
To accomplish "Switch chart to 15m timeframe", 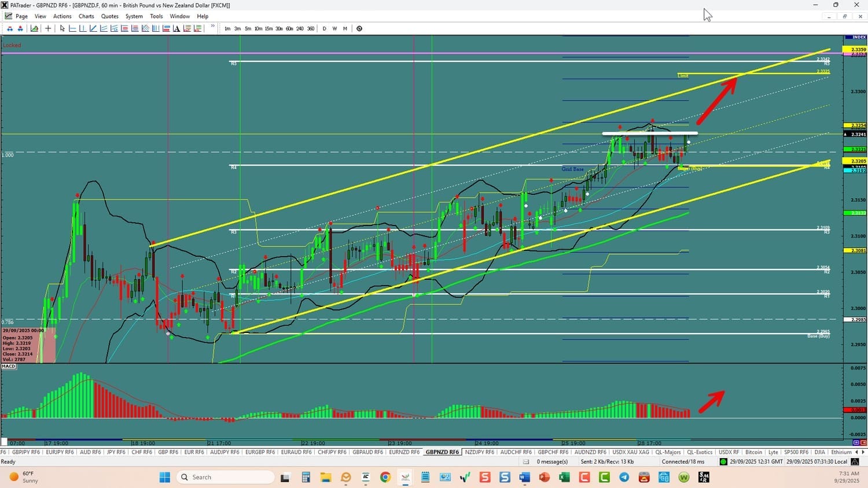I will pyautogui.click(x=269, y=28).
